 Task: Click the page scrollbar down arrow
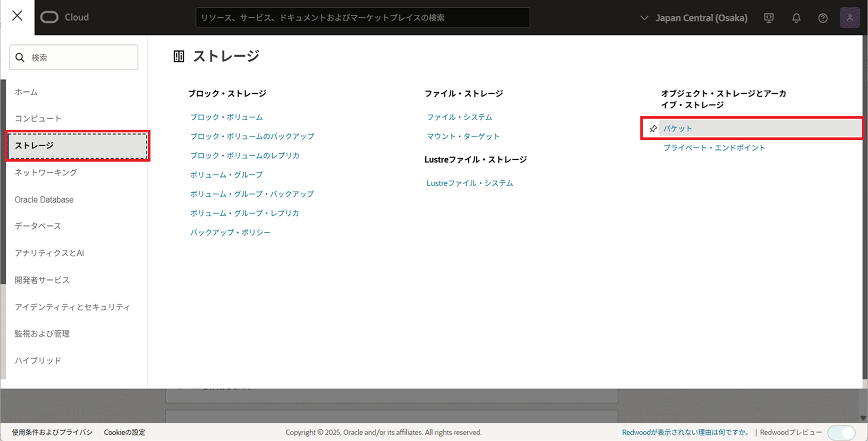pyautogui.click(x=863, y=418)
